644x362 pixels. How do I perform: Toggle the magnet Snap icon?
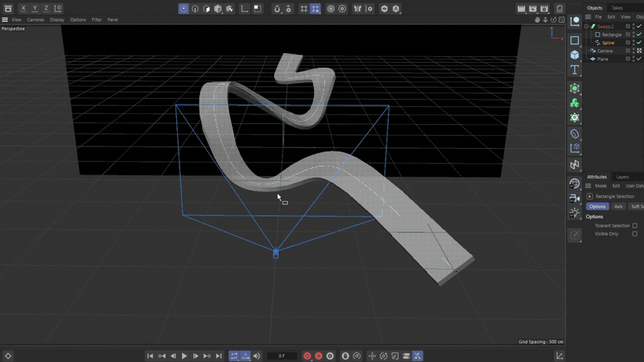click(x=277, y=9)
